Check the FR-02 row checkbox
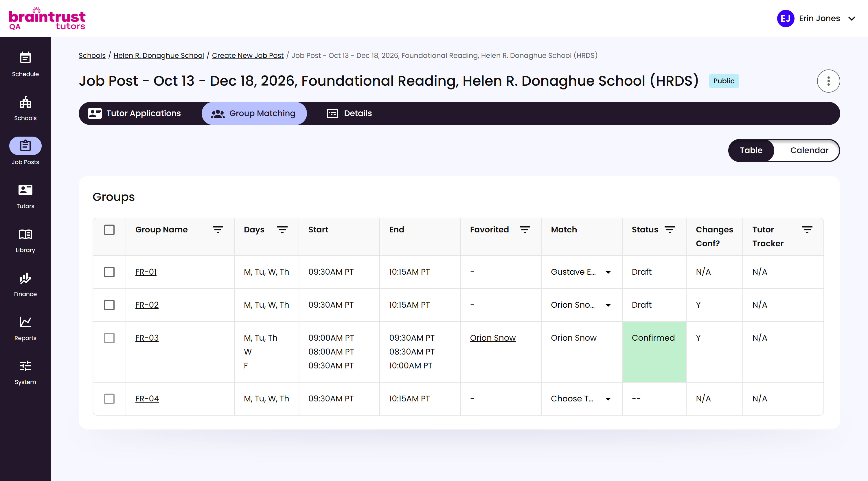The image size is (868, 481). click(109, 305)
